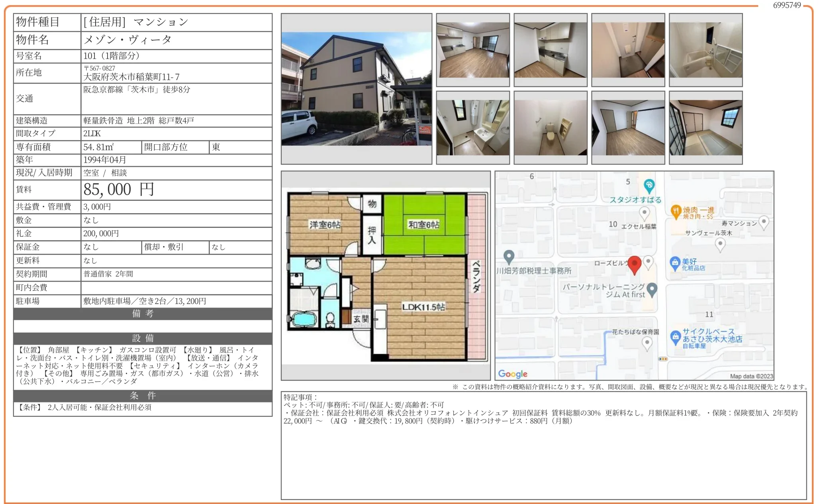Click the 和室6帖 green room in the floor plan

[424, 225]
